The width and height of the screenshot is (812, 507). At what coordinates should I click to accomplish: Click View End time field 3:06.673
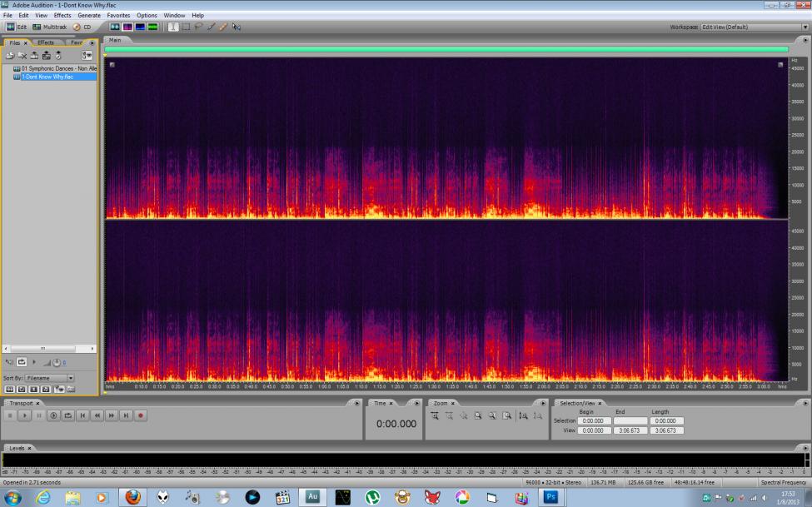tap(630, 430)
